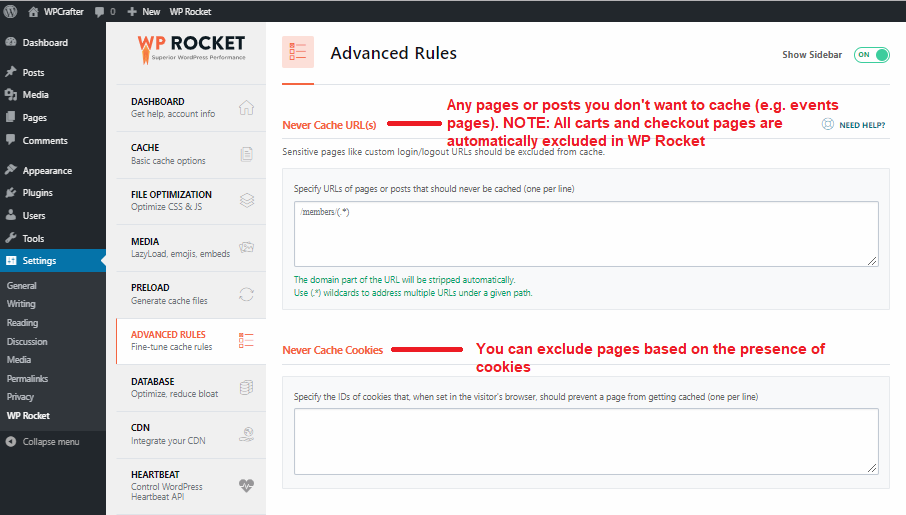906x515 pixels.
Task: Select the Advanced Rules tab
Action: coord(191,342)
